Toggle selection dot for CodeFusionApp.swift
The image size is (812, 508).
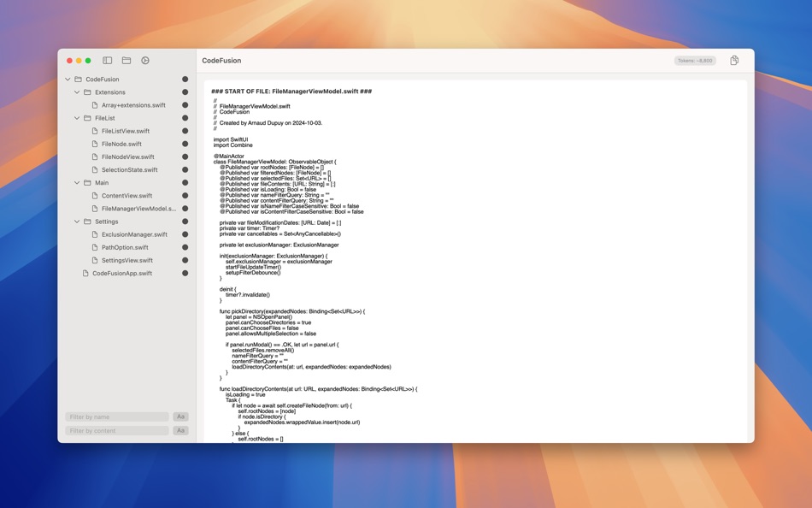185,274
